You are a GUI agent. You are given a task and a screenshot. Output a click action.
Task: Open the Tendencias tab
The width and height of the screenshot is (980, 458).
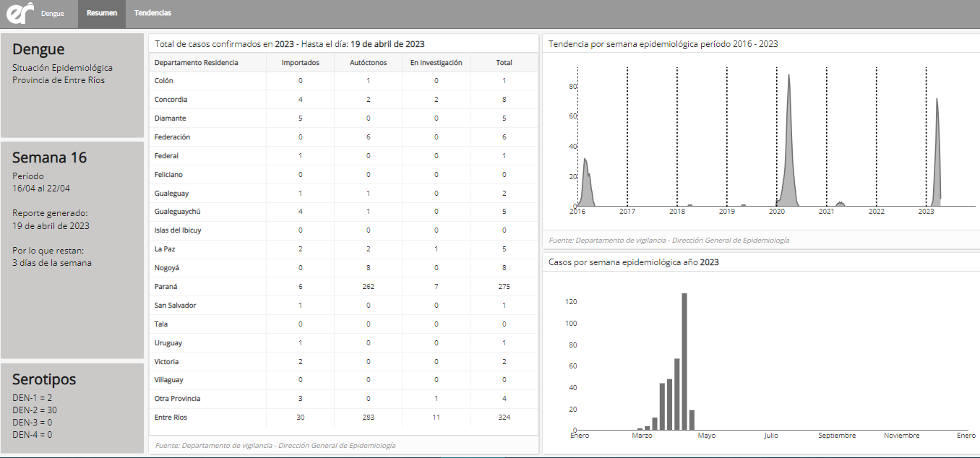pyautogui.click(x=152, y=14)
